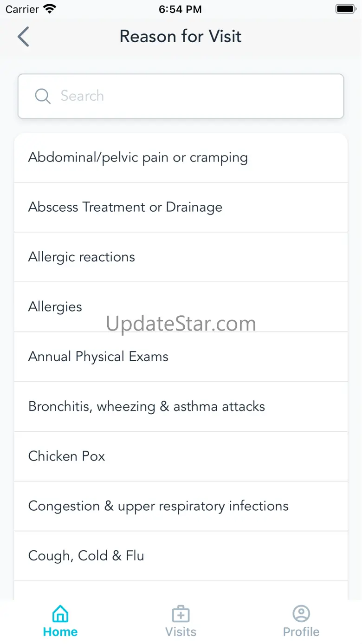Tap the Home house icon

[x=60, y=614]
